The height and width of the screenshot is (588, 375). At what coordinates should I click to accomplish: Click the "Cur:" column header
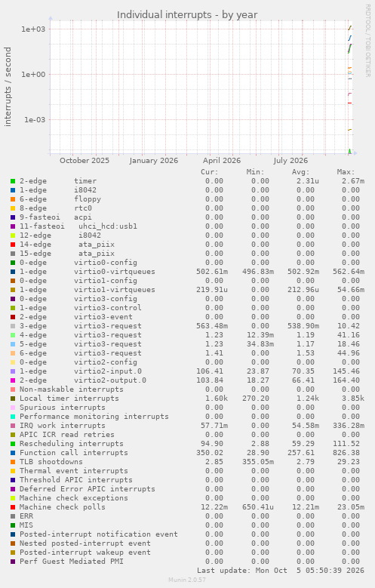coord(209,172)
